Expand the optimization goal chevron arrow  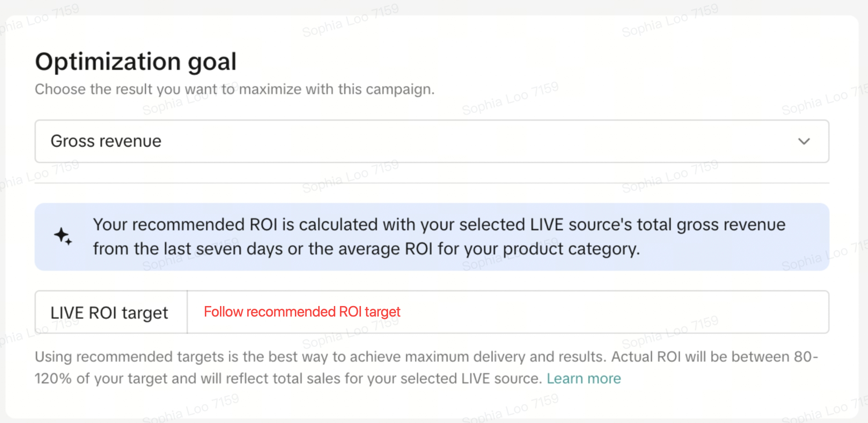click(804, 141)
